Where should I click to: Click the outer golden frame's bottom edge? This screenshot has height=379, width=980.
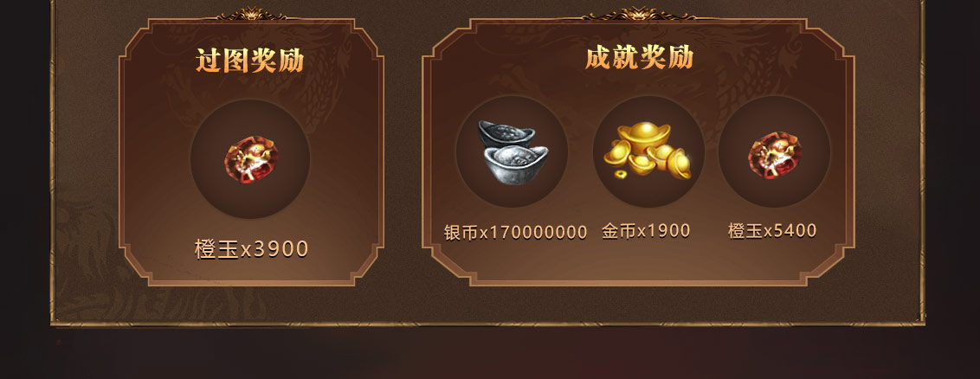click(487, 324)
